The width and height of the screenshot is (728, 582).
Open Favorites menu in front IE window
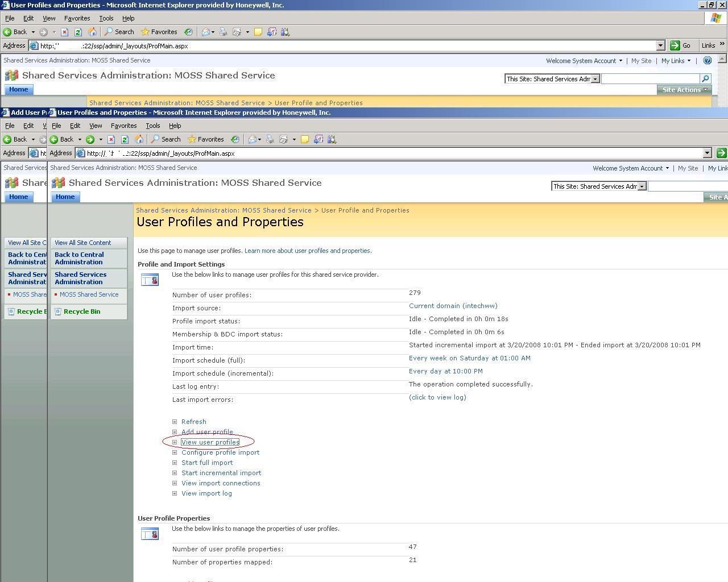123,126
